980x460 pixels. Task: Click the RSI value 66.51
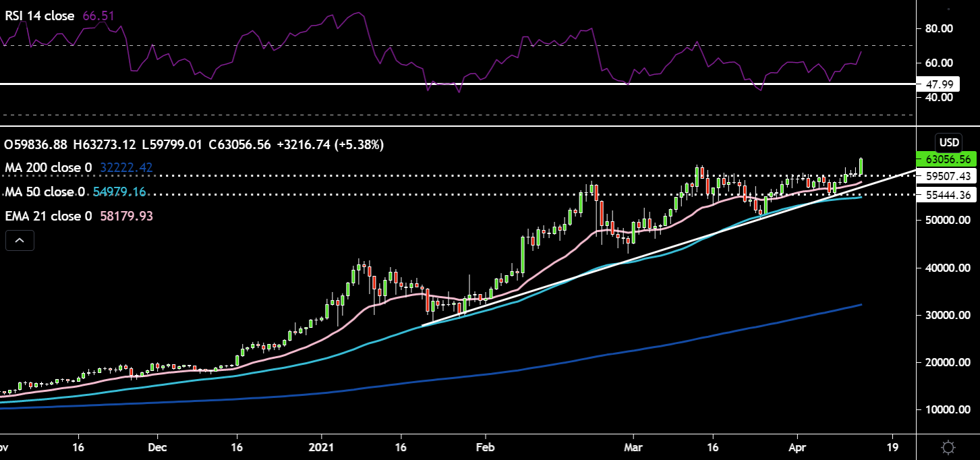[98, 16]
